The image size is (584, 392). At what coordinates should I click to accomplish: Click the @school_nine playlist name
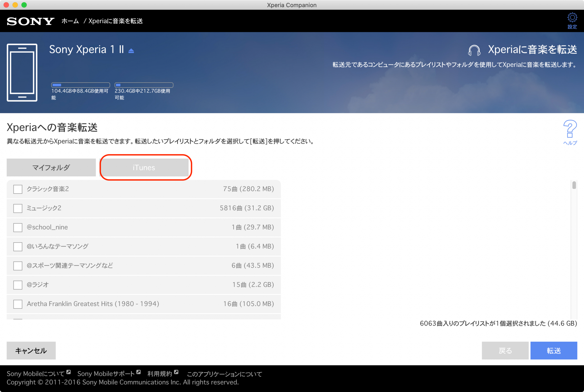[47, 227]
